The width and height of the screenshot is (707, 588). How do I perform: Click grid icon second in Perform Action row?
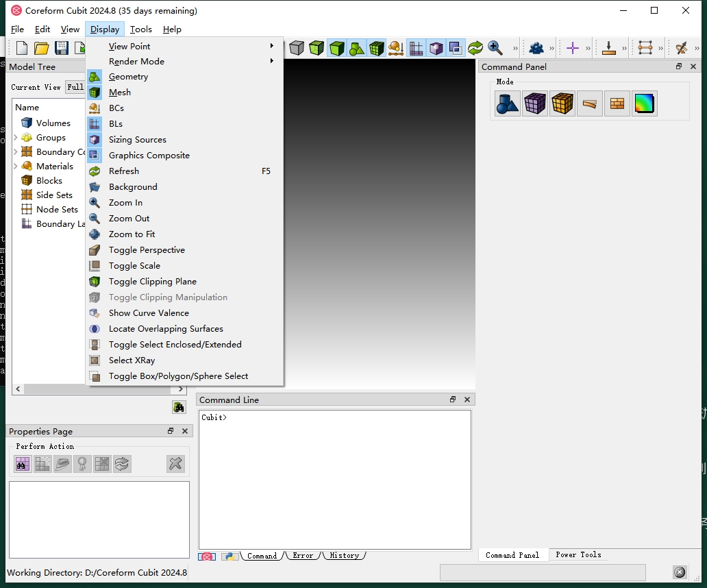(42, 463)
